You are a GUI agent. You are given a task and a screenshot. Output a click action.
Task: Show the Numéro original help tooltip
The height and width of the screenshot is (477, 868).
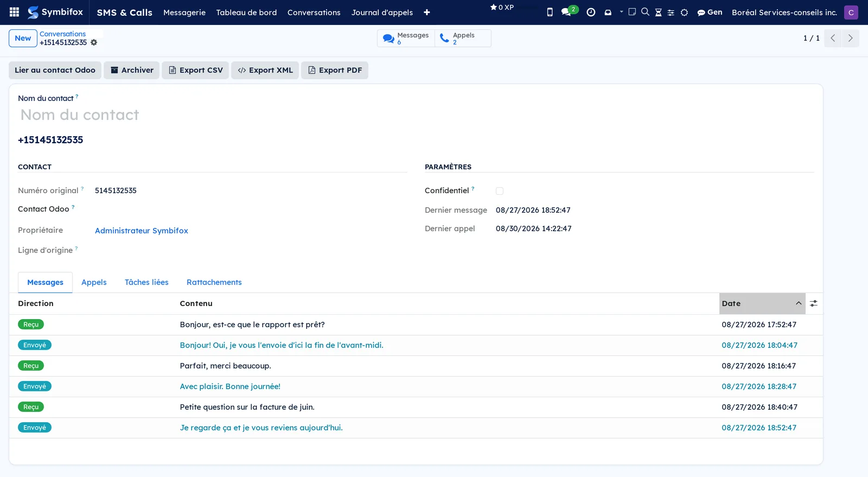click(x=82, y=188)
